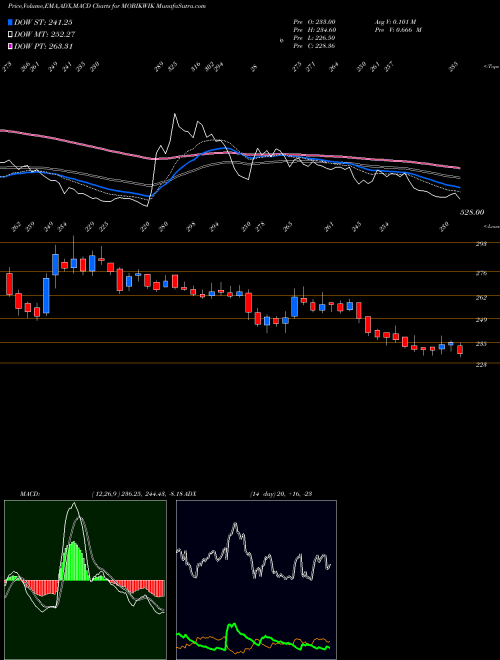Screen dimensions: 500x660
Task: Click the white DOW MT legend swatch
Action: (x=10, y=34)
